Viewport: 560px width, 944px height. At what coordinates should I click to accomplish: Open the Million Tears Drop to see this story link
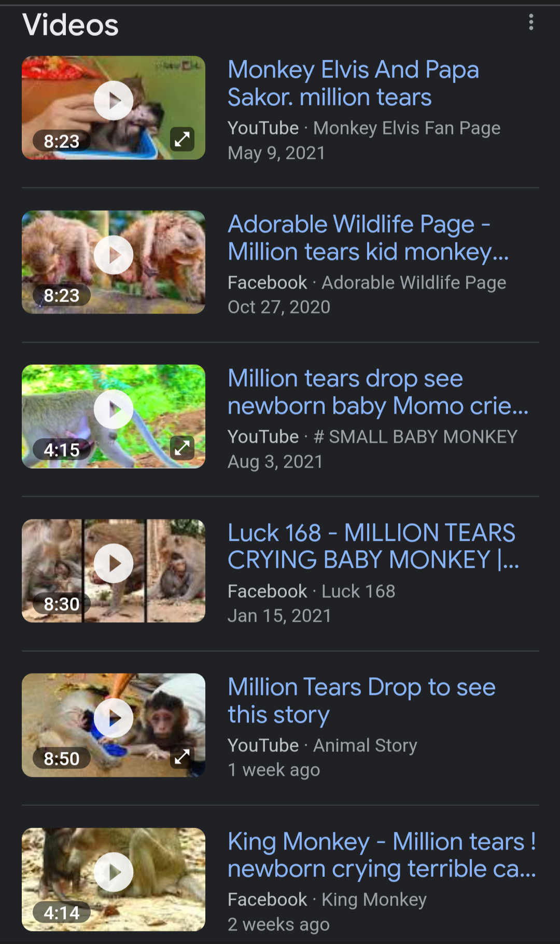[x=361, y=701]
